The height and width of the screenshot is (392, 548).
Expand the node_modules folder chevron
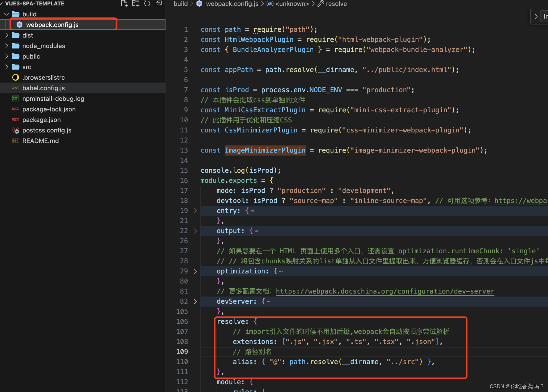point(7,46)
